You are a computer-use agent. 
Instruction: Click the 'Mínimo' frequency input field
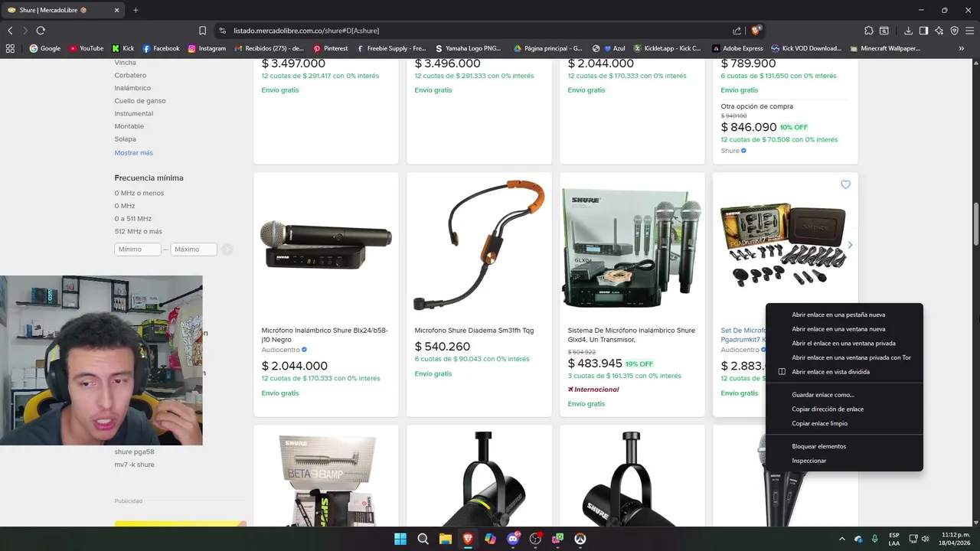138,249
